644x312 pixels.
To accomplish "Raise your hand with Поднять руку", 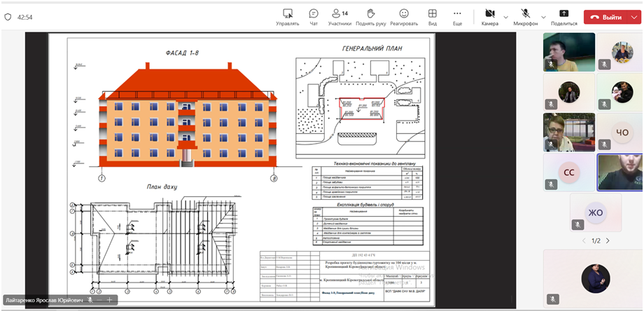I will (x=370, y=16).
